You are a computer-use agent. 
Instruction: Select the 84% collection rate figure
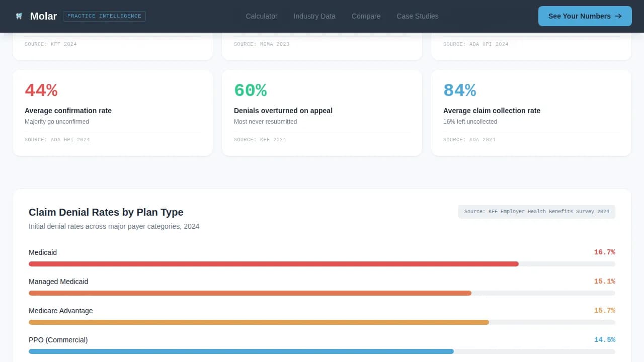(460, 90)
